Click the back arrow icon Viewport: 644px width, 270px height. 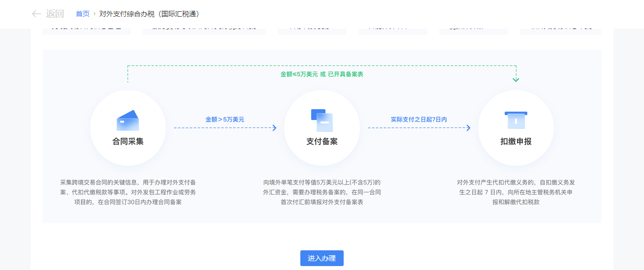pyautogui.click(x=36, y=14)
